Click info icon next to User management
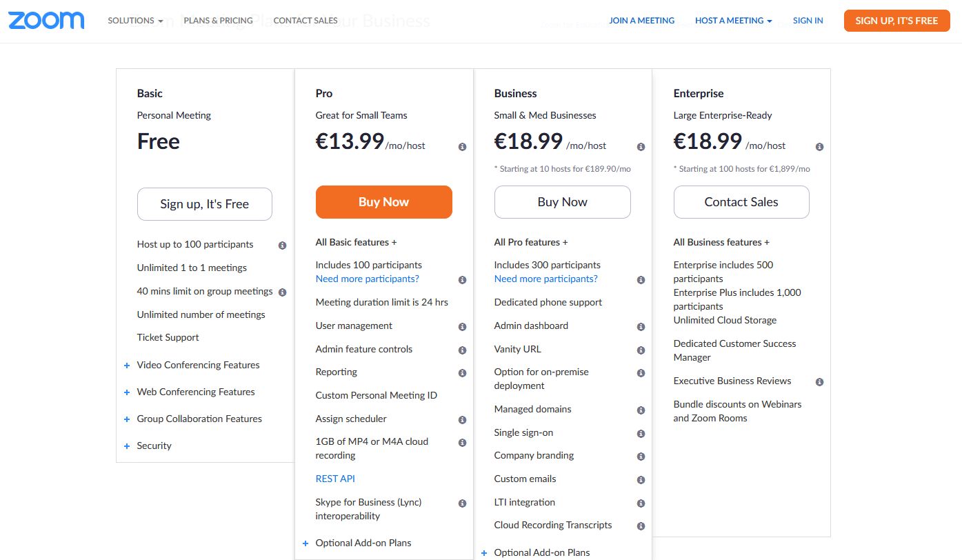The image size is (962, 560). click(x=462, y=327)
